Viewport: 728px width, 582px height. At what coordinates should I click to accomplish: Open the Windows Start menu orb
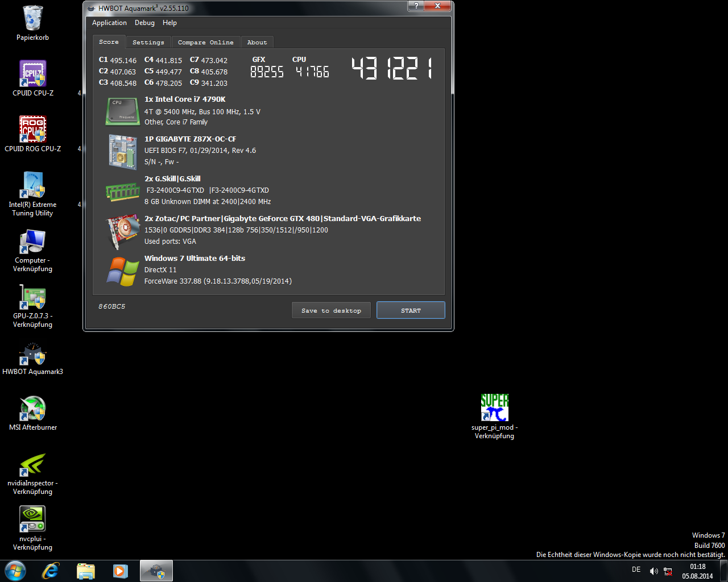coord(15,571)
